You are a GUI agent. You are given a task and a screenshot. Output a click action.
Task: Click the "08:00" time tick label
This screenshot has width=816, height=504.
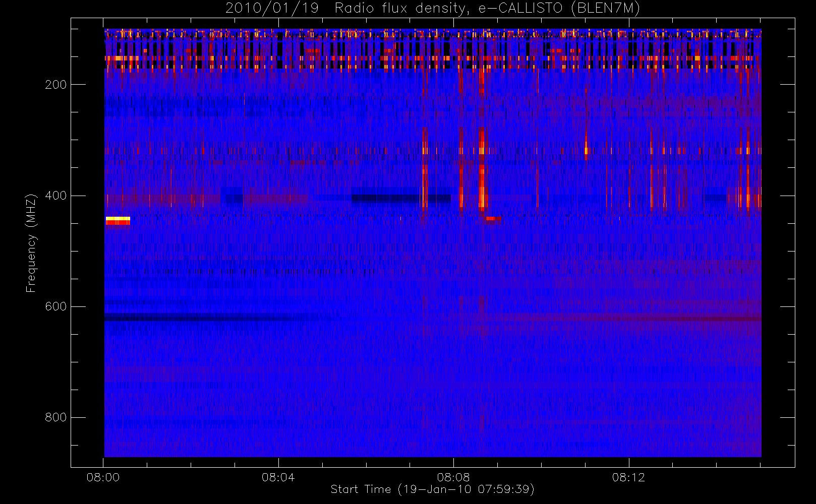click(103, 477)
